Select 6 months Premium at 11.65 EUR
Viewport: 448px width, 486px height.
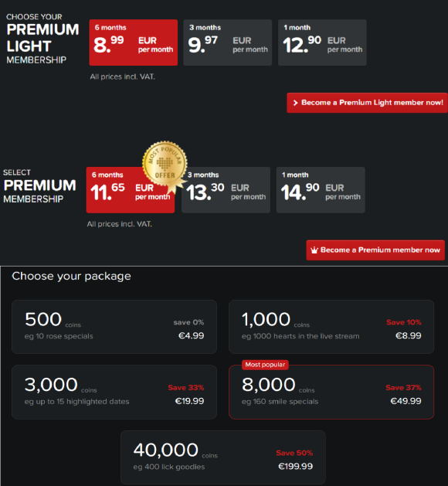click(130, 190)
